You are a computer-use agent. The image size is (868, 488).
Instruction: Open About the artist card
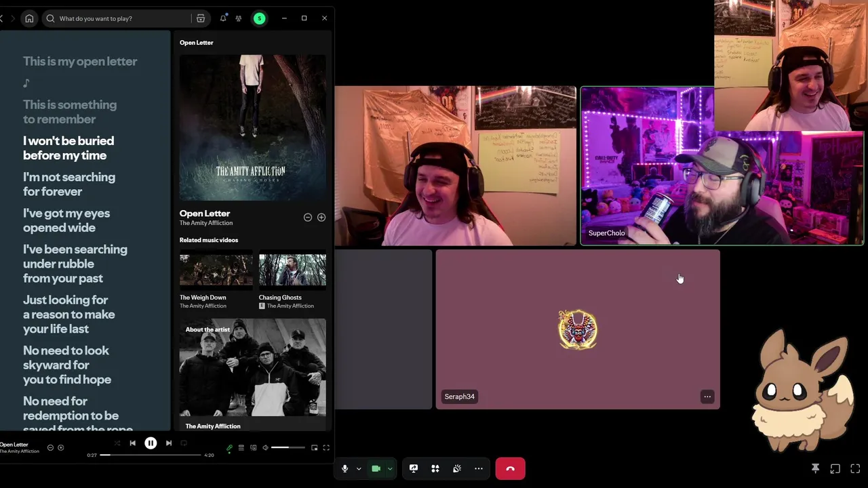point(252,375)
